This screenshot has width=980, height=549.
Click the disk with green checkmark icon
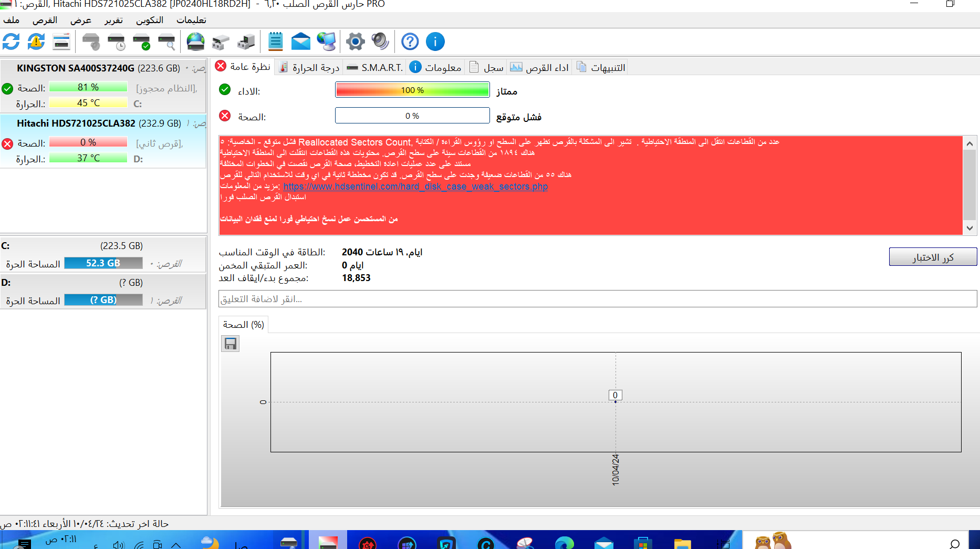(x=142, y=42)
